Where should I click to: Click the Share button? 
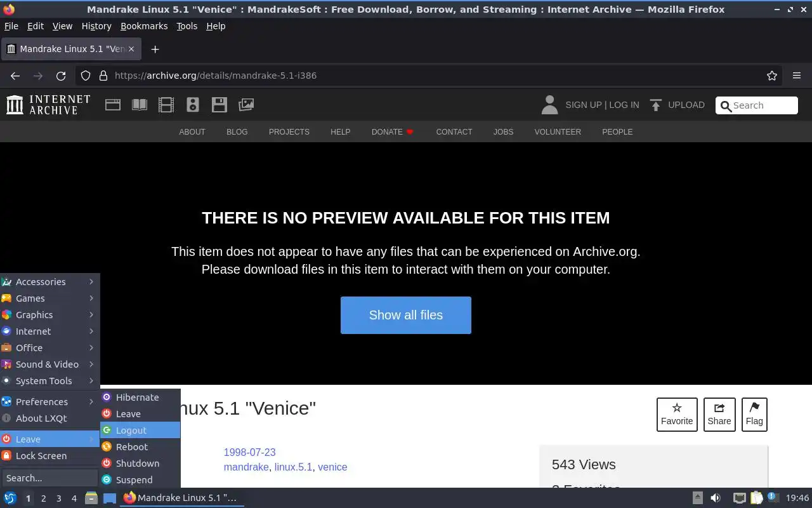pyautogui.click(x=719, y=415)
